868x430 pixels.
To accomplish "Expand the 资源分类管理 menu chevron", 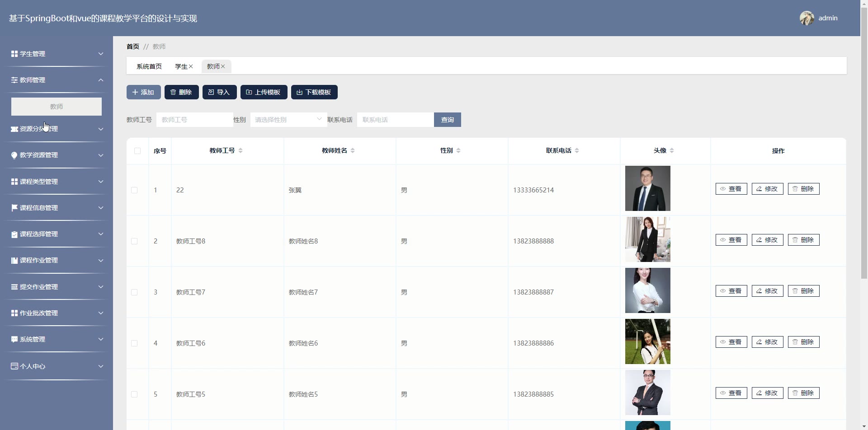I will 101,129.
